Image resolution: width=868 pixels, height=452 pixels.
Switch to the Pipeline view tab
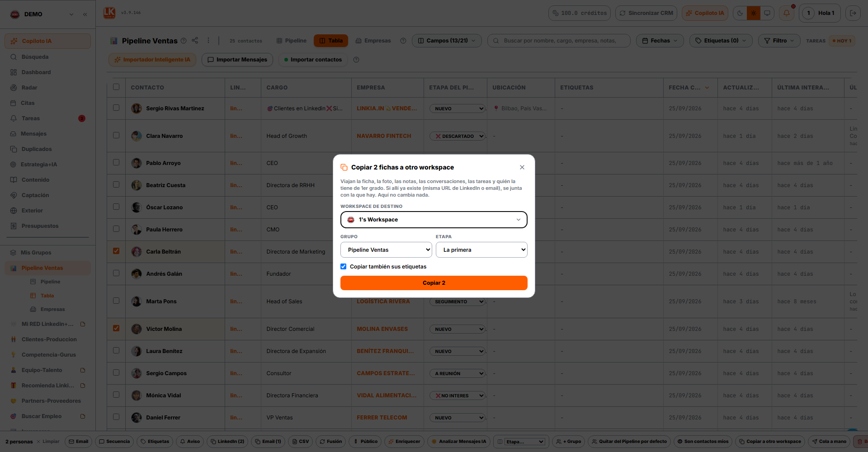[292, 41]
